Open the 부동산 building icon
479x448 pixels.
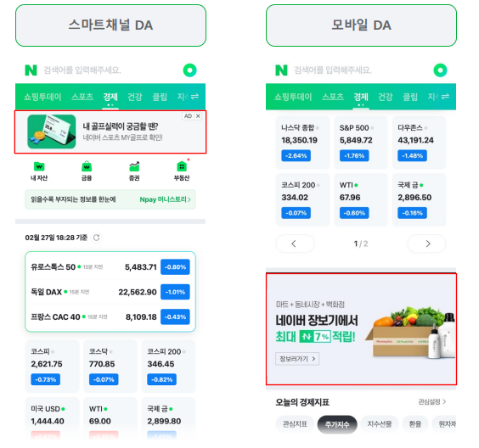coord(182,166)
